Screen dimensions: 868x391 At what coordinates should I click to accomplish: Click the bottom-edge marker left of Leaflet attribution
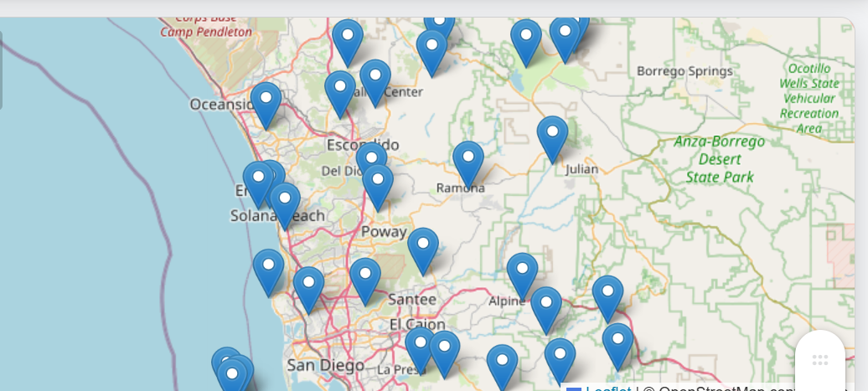point(560,362)
